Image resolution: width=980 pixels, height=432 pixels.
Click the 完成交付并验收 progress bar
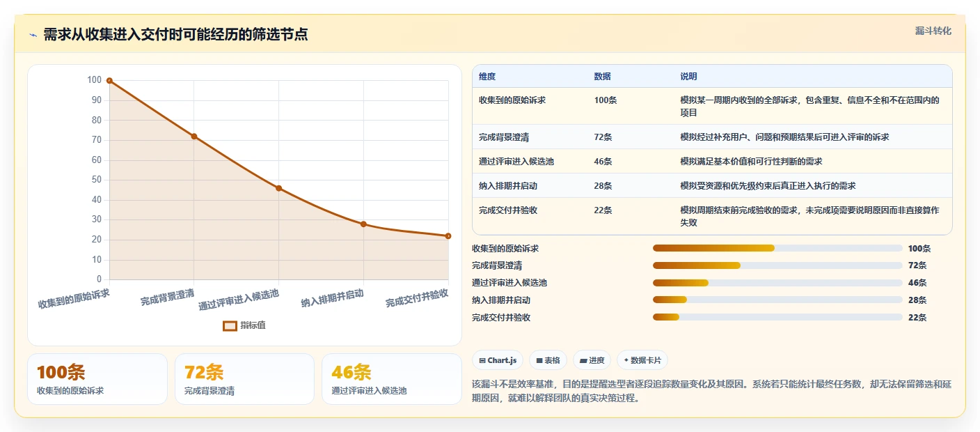pos(777,317)
